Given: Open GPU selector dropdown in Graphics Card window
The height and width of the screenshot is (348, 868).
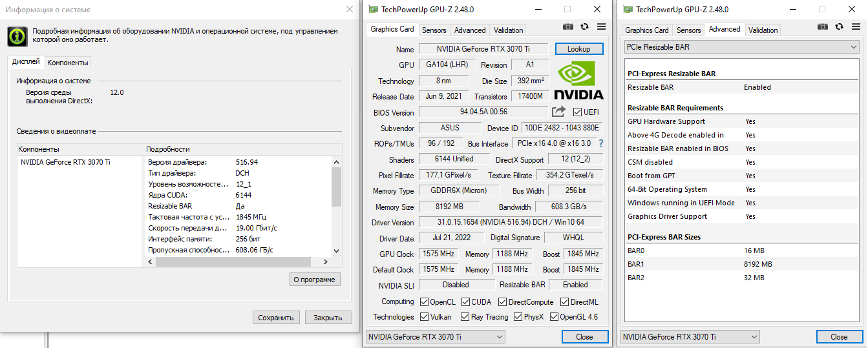Looking at the screenshot, I should 435,336.
